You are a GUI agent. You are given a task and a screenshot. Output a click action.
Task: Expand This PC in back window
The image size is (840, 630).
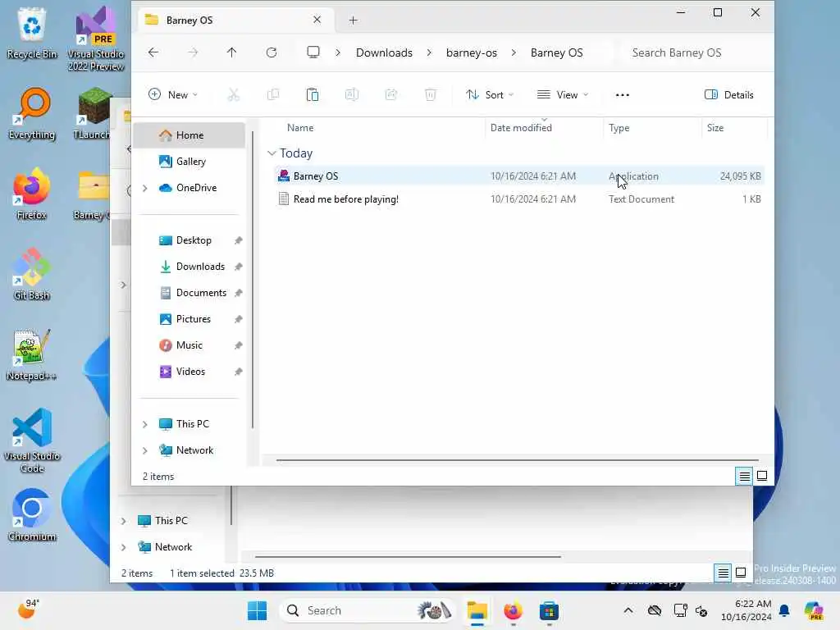pos(123,521)
